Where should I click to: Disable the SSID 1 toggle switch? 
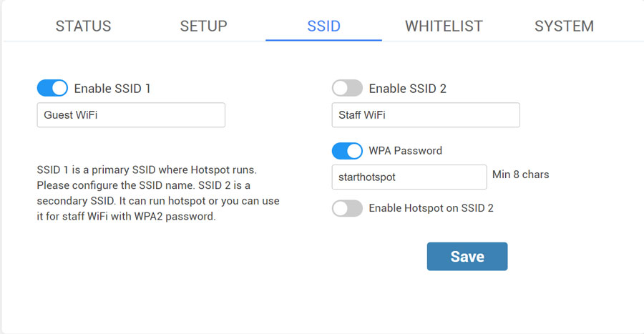[52, 89]
